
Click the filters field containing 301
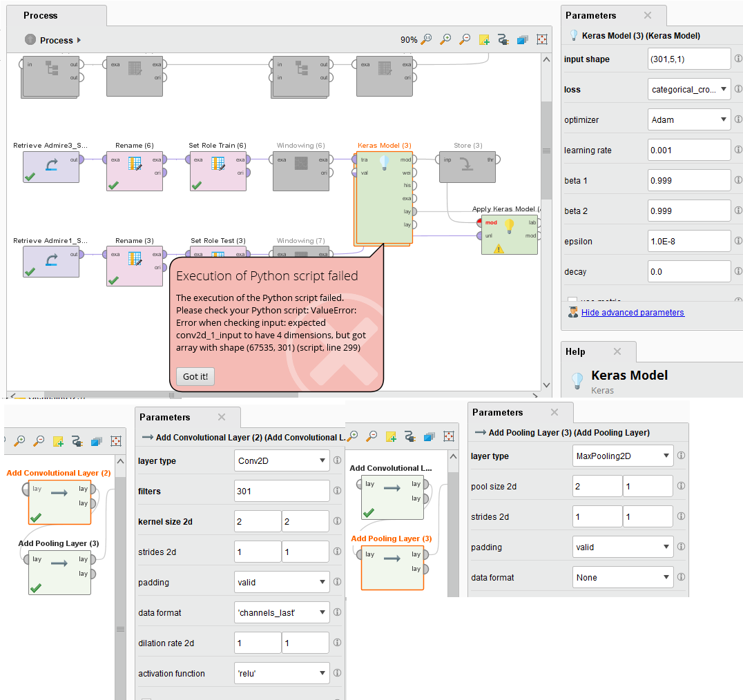click(282, 491)
